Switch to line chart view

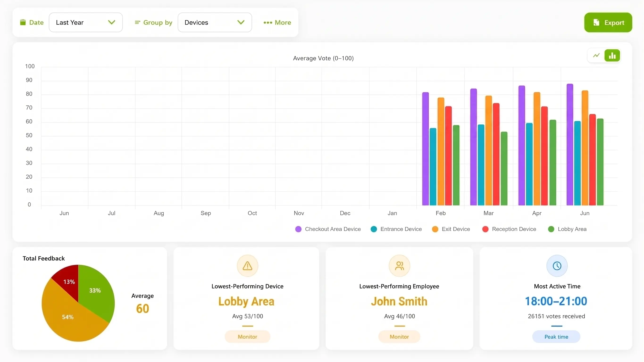[x=596, y=55]
